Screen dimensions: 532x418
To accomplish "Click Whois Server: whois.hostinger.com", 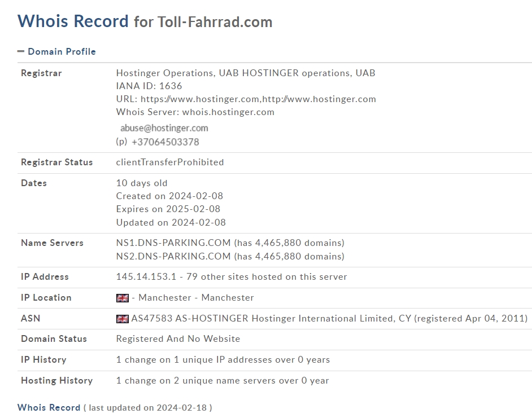I will [195, 112].
